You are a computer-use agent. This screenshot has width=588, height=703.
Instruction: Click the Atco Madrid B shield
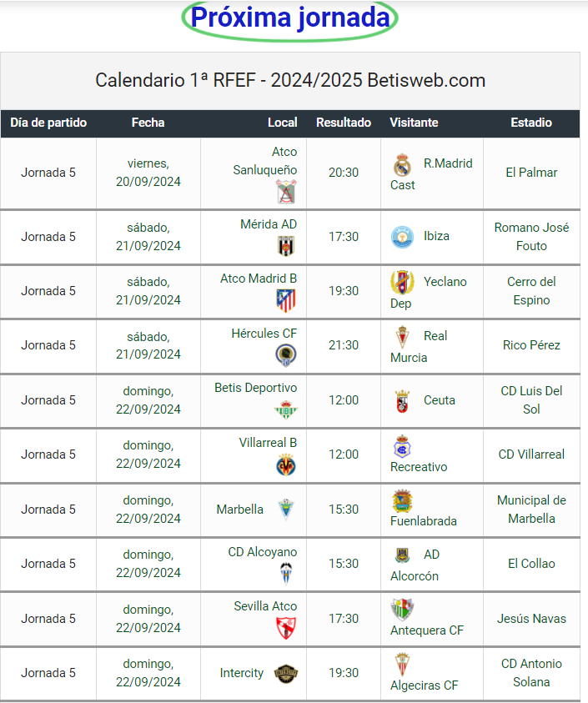coord(286,300)
